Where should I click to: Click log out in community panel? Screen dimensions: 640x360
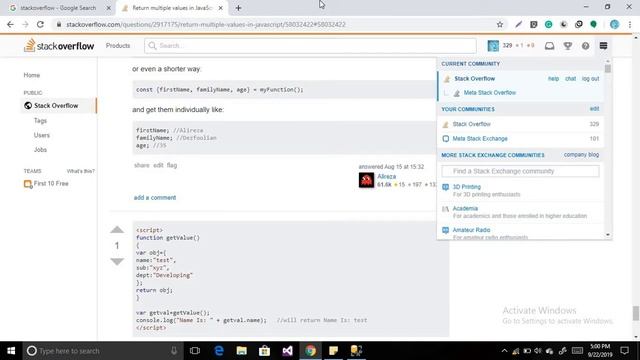[x=591, y=78]
